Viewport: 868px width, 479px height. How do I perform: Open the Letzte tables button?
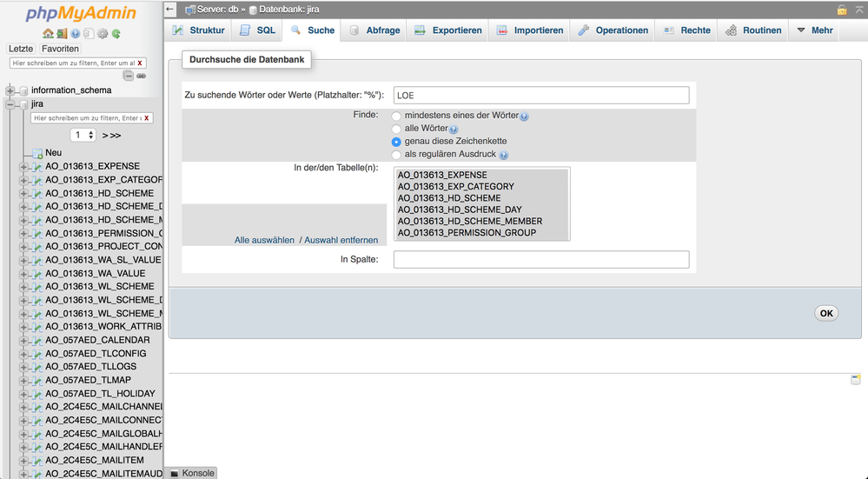21,49
